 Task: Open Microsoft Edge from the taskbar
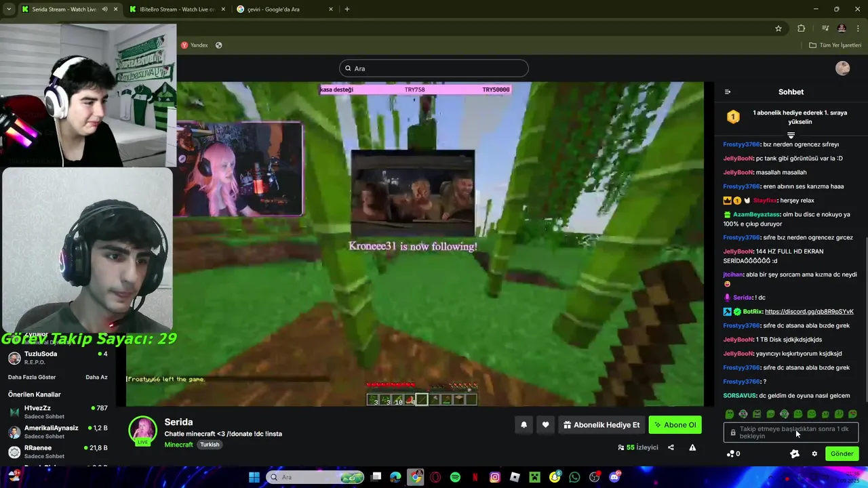396,477
